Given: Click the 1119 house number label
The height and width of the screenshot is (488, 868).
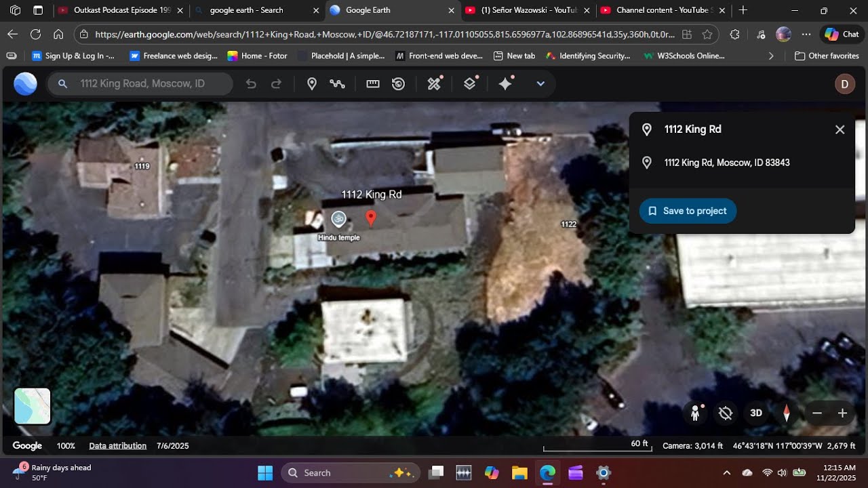Looking at the screenshot, I should click(x=142, y=166).
